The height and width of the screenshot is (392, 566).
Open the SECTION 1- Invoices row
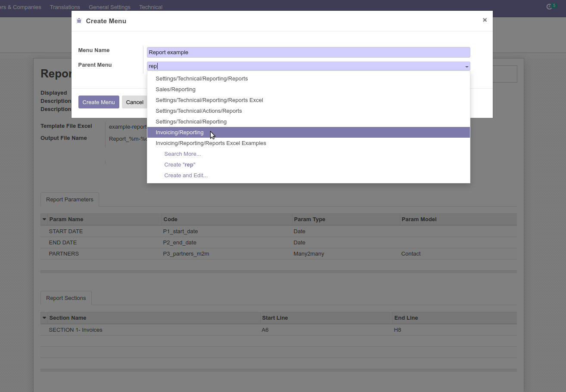[x=278, y=330]
